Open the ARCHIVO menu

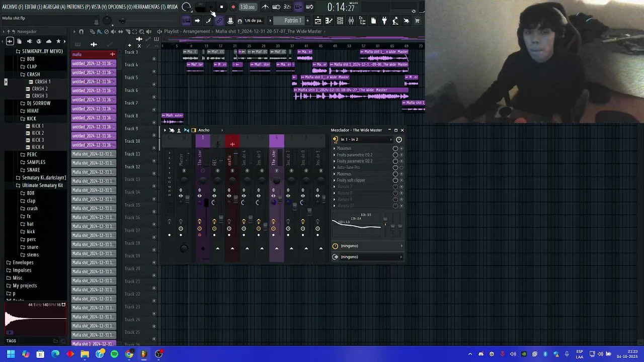coord(13,7)
